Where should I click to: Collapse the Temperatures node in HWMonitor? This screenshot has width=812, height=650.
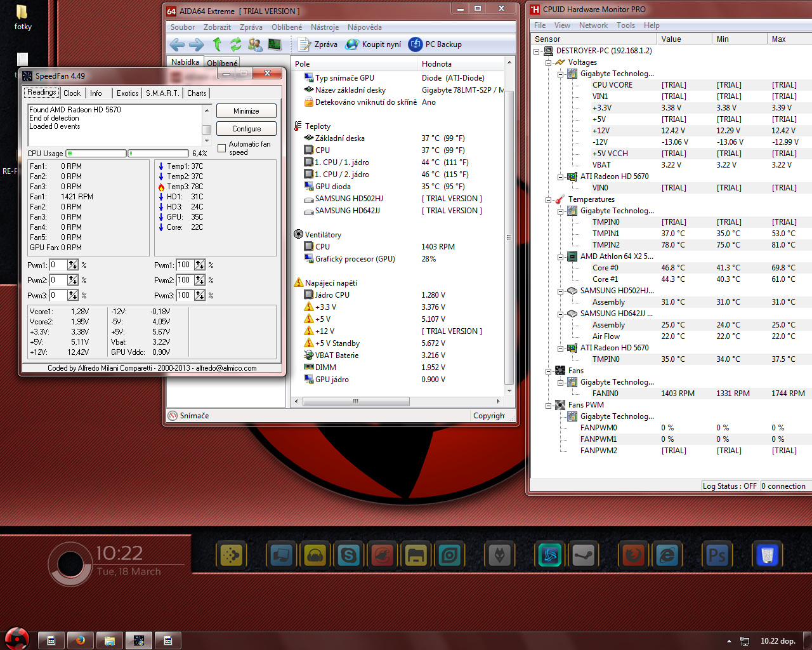[549, 199]
